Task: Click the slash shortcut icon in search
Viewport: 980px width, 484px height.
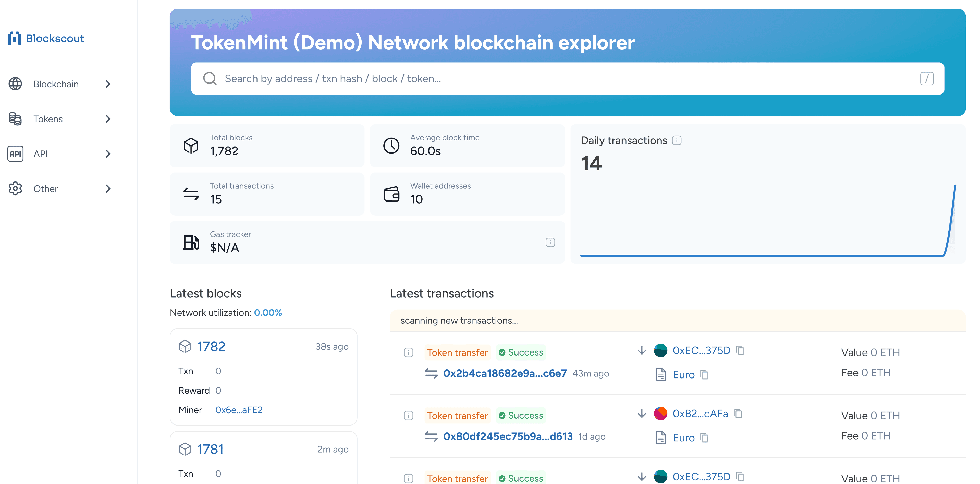Action: (x=927, y=78)
